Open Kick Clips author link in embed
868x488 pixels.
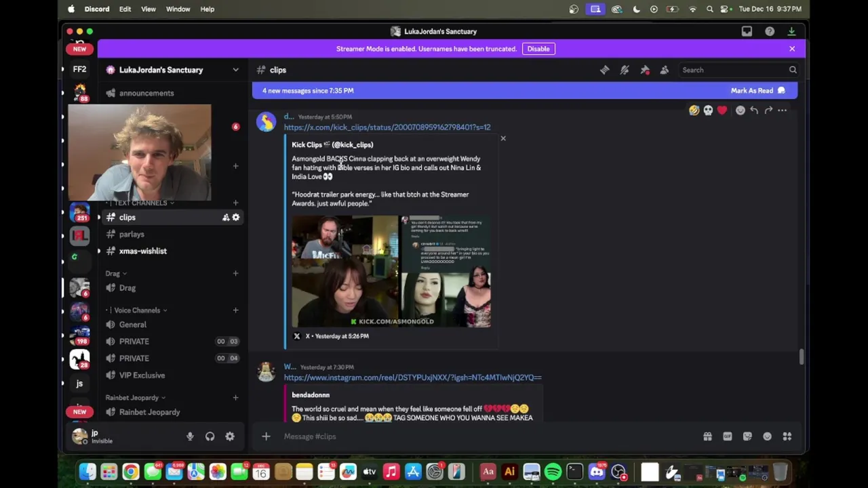(x=332, y=145)
